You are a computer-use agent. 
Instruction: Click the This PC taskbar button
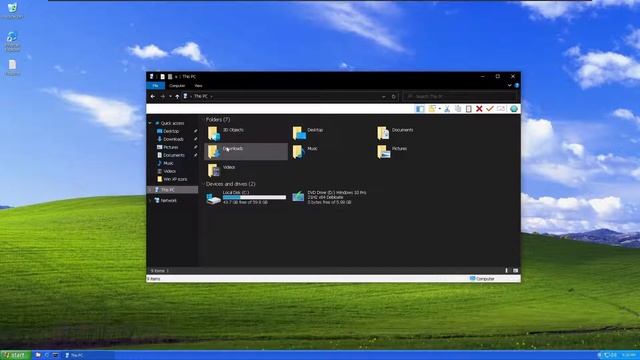coord(89,355)
